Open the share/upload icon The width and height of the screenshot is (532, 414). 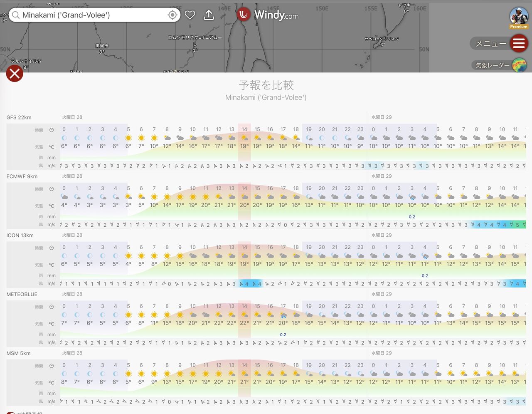click(x=209, y=15)
